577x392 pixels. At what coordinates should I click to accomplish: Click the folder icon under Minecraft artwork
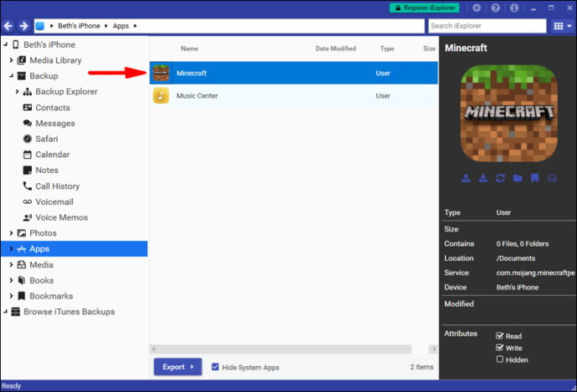pos(518,178)
